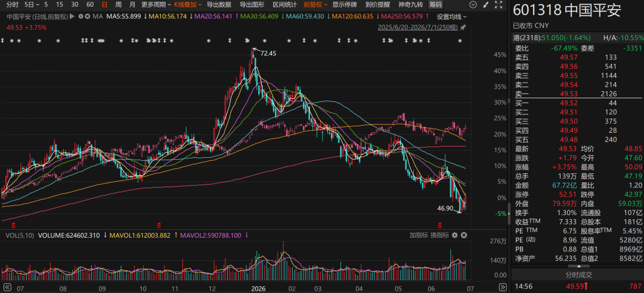Jump to latest data with right double-arrow
The height and width of the screenshot is (293, 644).
click(x=502, y=287)
